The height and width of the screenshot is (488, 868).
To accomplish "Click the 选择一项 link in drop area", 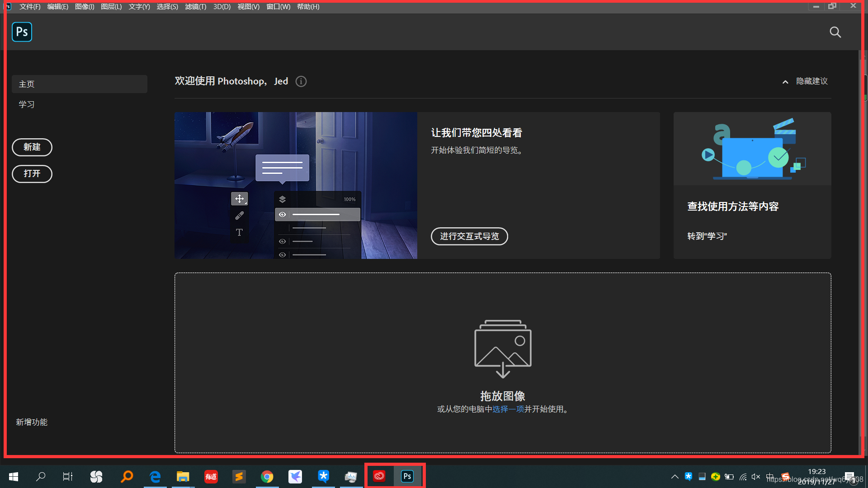I will tap(508, 409).
